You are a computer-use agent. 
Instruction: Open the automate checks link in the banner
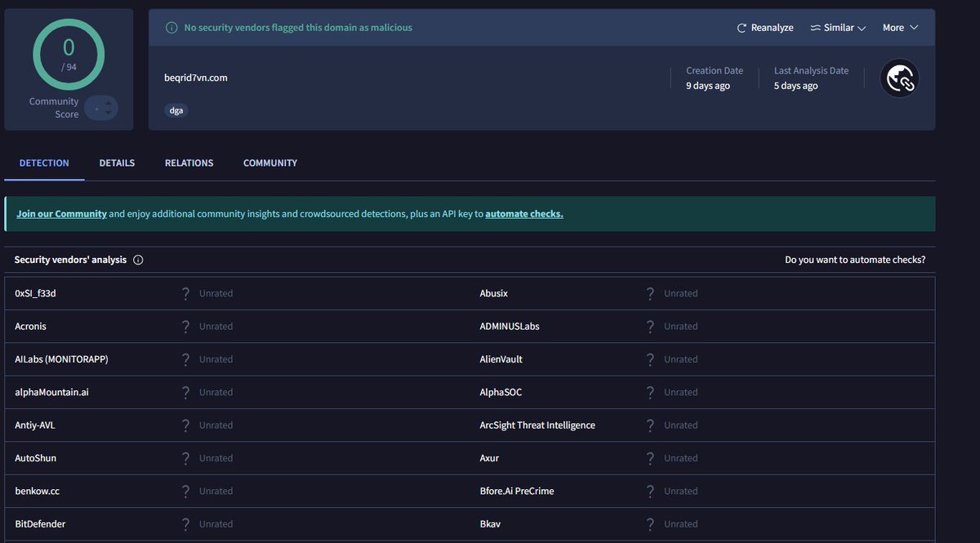(524, 214)
